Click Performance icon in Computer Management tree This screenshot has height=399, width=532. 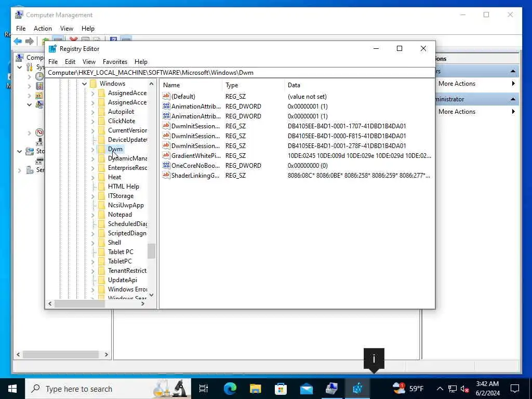tap(39, 132)
